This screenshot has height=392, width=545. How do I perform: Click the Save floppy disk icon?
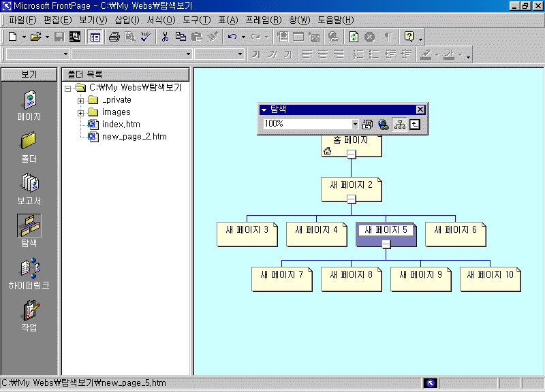tap(59, 37)
